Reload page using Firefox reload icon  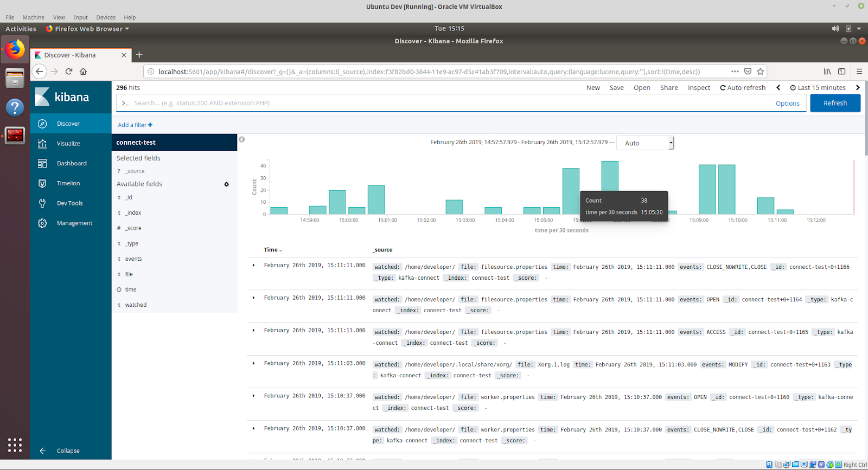(69, 72)
